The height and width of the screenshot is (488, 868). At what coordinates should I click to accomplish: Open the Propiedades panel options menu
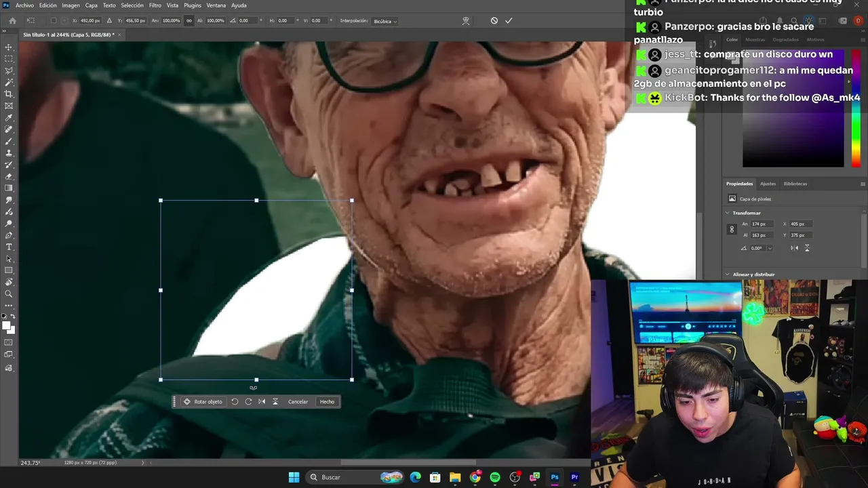click(863, 184)
